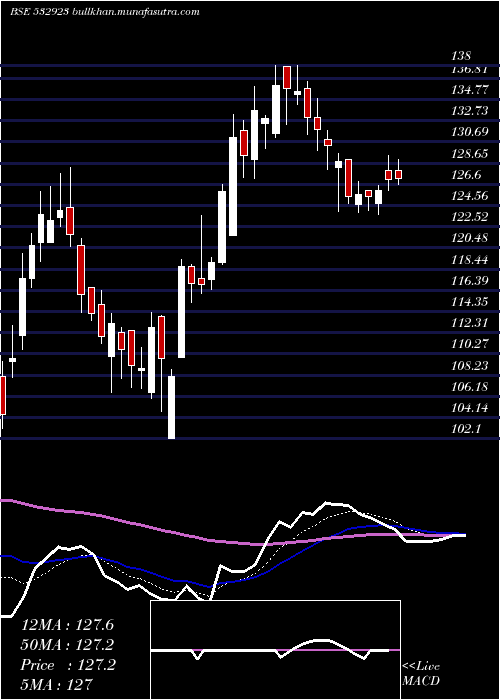Click the 110.27 price axis label
This screenshot has height=700, width=500.
pos(470,344)
